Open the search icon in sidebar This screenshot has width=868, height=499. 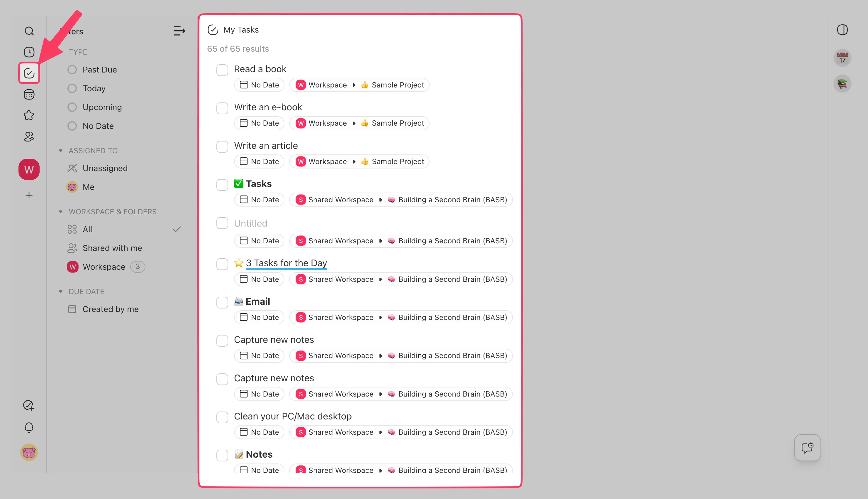(x=29, y=31)
